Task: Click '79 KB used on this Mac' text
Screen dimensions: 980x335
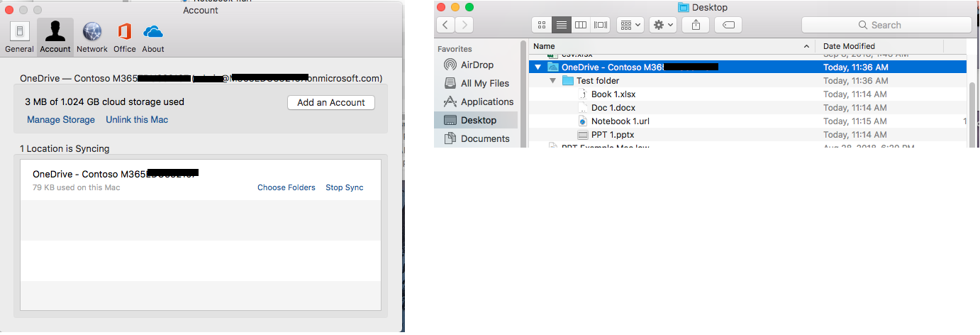Action: tap(76, 187)
